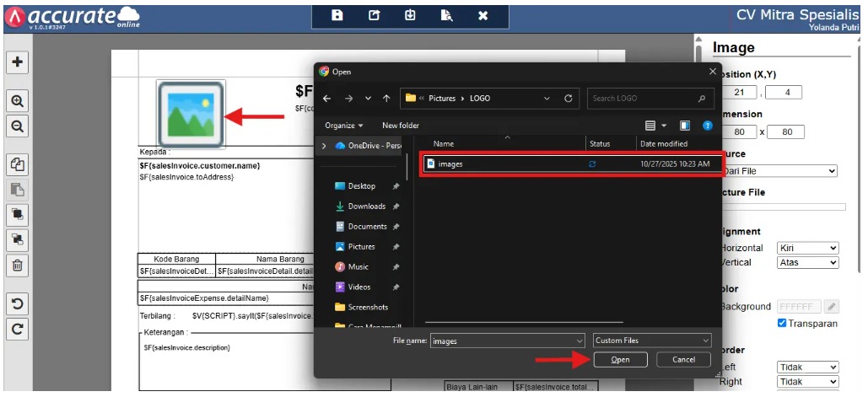Viewport: 868px width, 397px height.
Task: Edit the X position field
Action: click(738, 93)
